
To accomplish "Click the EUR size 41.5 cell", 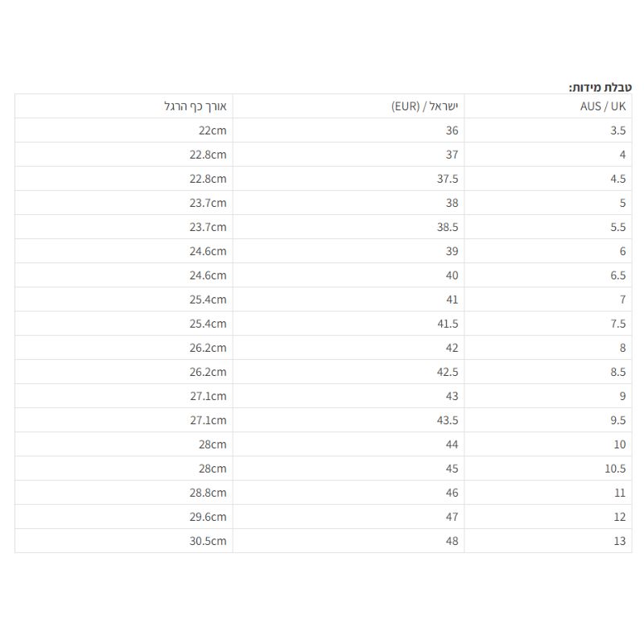I will click(x=349, y=324).
